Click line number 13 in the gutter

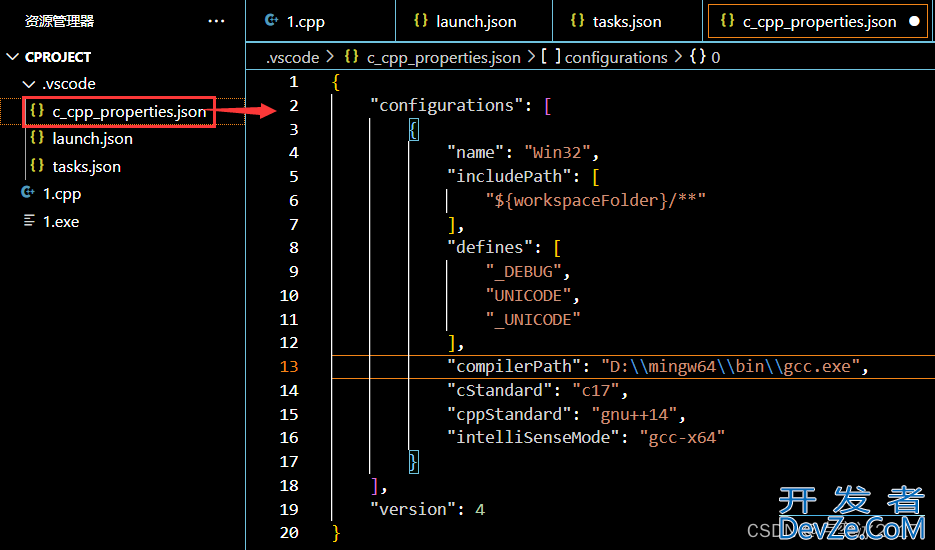coord(289,366)
